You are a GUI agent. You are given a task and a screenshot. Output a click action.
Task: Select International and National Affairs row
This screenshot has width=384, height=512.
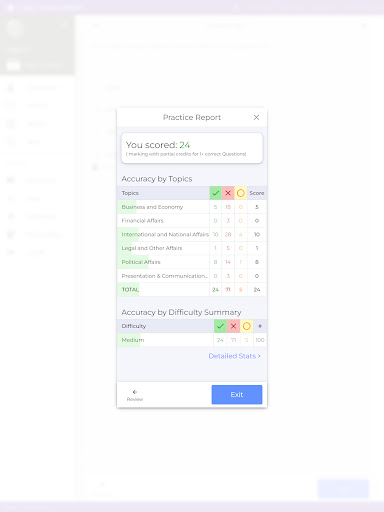click(x=192, y=234)
